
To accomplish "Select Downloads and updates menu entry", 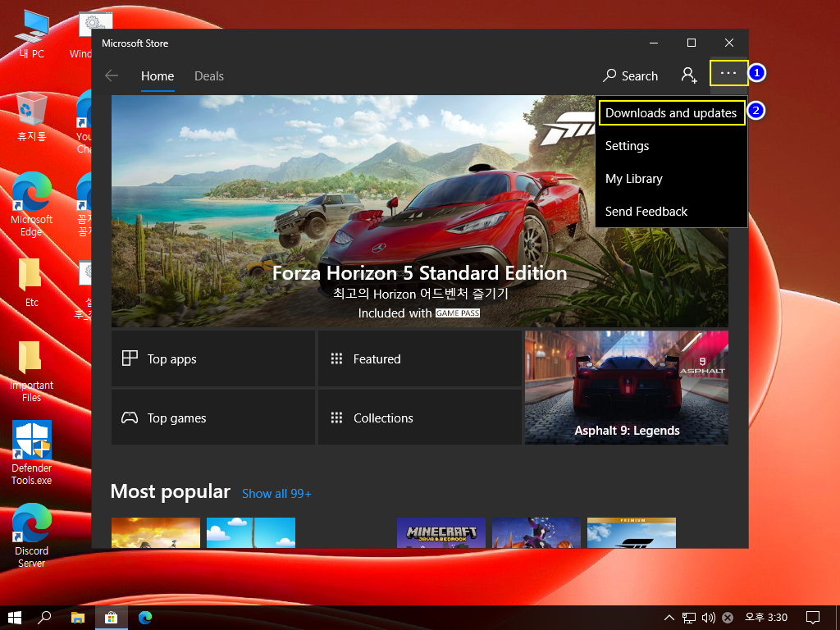I will pos(671,113).
